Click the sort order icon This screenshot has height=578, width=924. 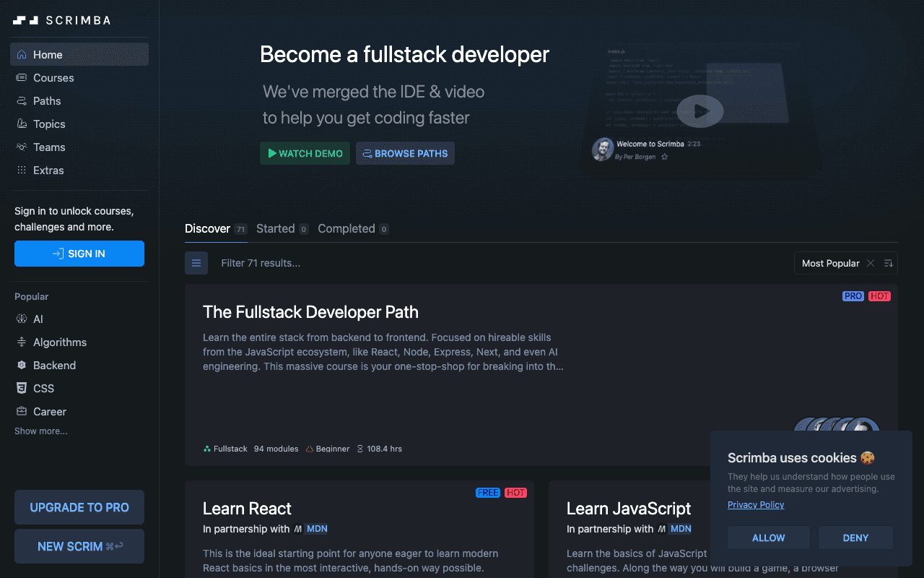click(x=889, y=263)
